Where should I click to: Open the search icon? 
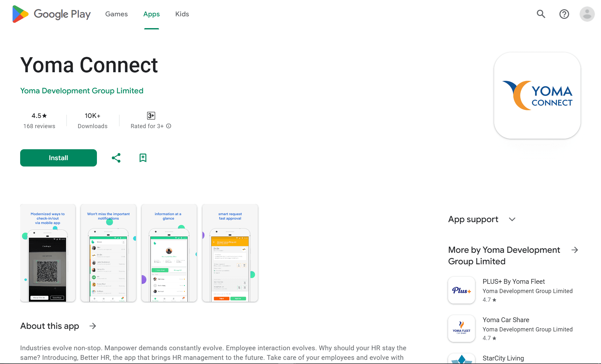coord(541,14)
